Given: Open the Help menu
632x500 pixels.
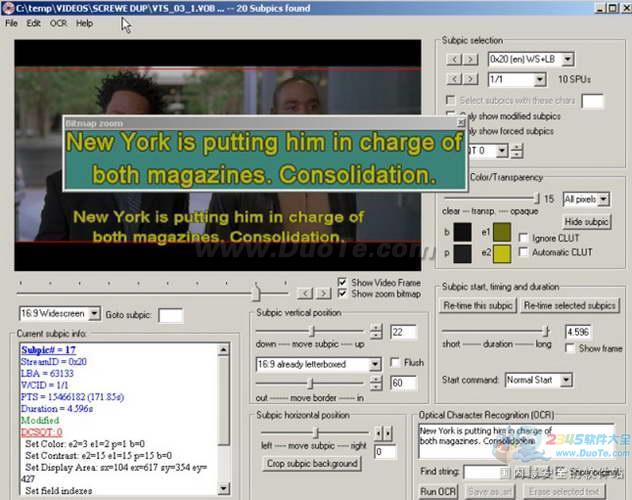Looking at the screenshot, I should [x=84, y=23].
